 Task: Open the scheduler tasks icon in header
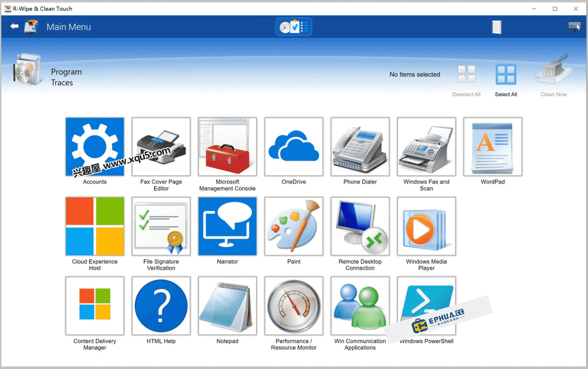point(294,27)
